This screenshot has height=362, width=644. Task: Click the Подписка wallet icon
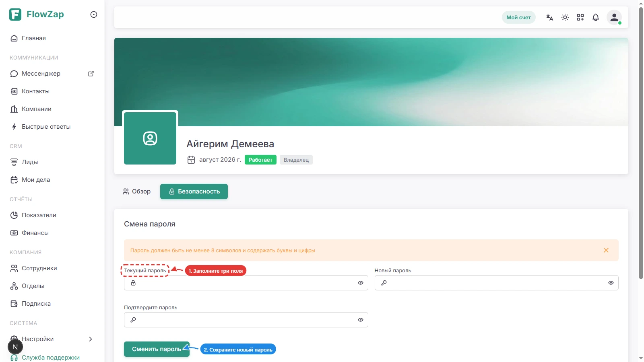pos(14,304)
